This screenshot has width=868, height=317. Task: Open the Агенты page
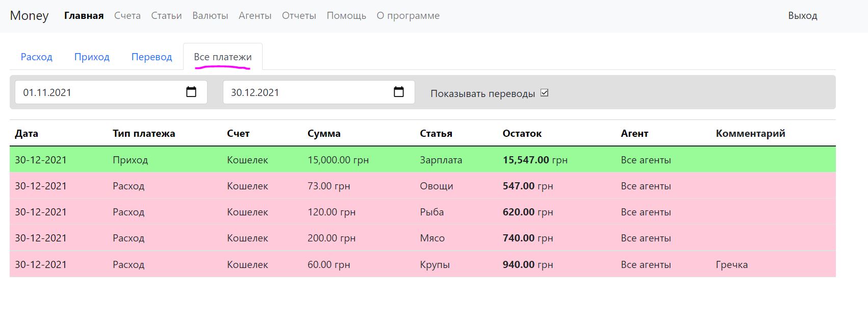pos(255,16)
